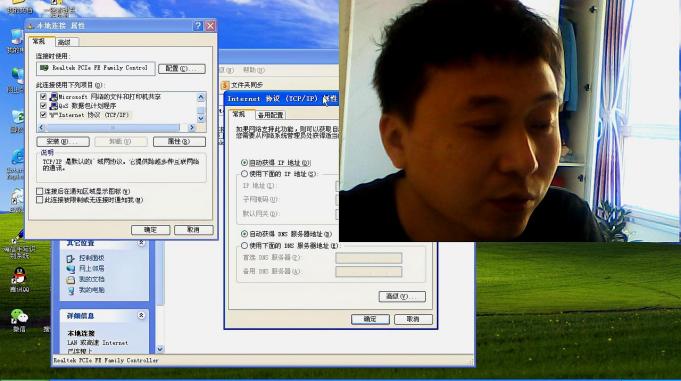
Task: Click the Realtek PCIe FE Family Controller status text
Action: coord(106,361)
